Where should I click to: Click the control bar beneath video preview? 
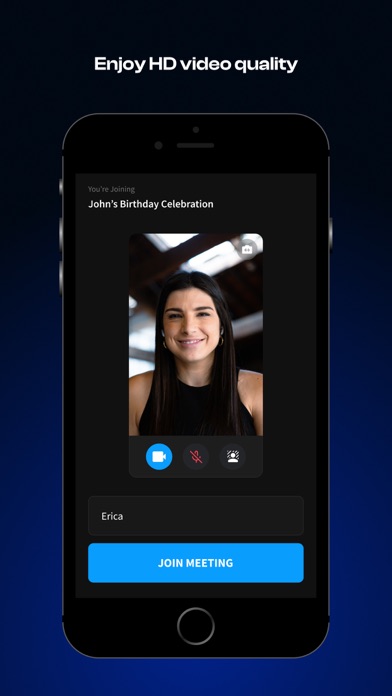(196, 456)
